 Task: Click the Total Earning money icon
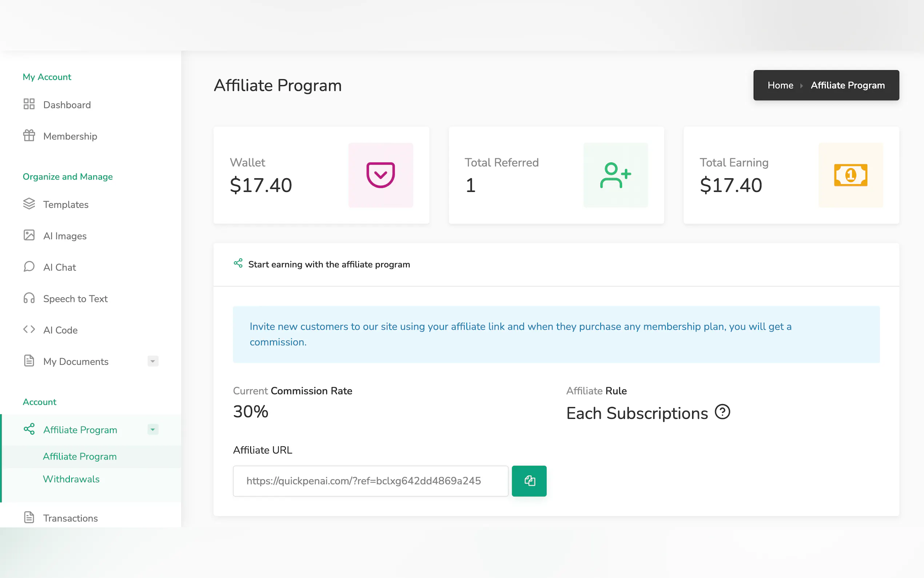click(x=851, y=175)
